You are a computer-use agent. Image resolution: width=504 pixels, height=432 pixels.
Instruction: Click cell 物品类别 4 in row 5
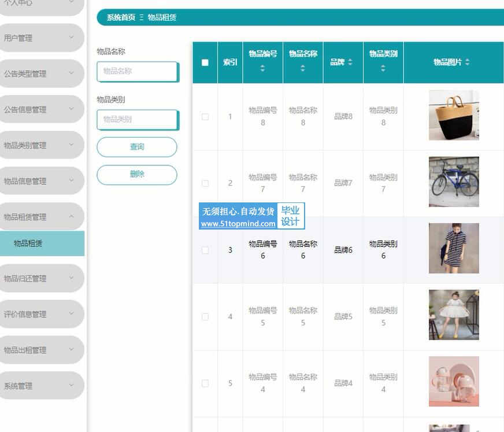coord(383,383)
